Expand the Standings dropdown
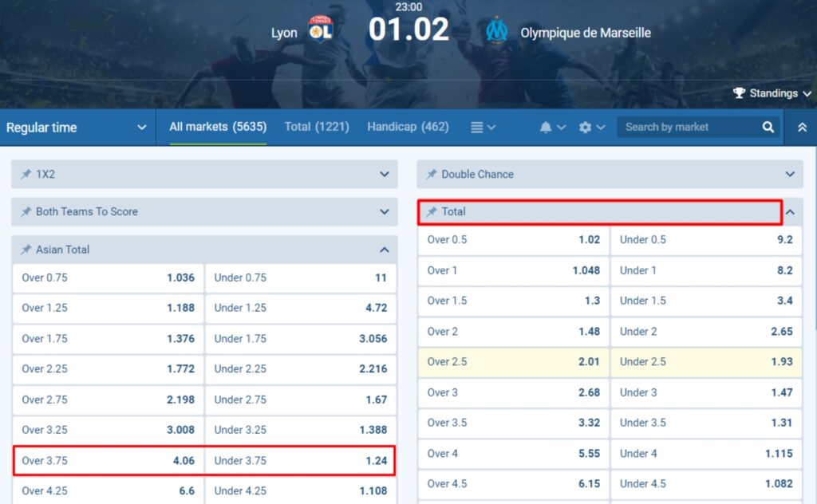 pyautogui.click(x=772, y=93)
